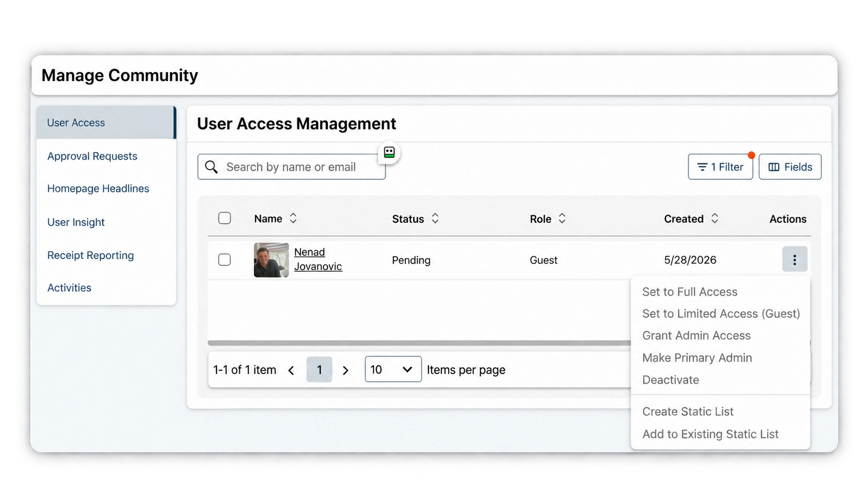Screen dimensions: 868x489
Task: Click the Pending status cell
Action: pyautogui.click(x=411, y=260)
